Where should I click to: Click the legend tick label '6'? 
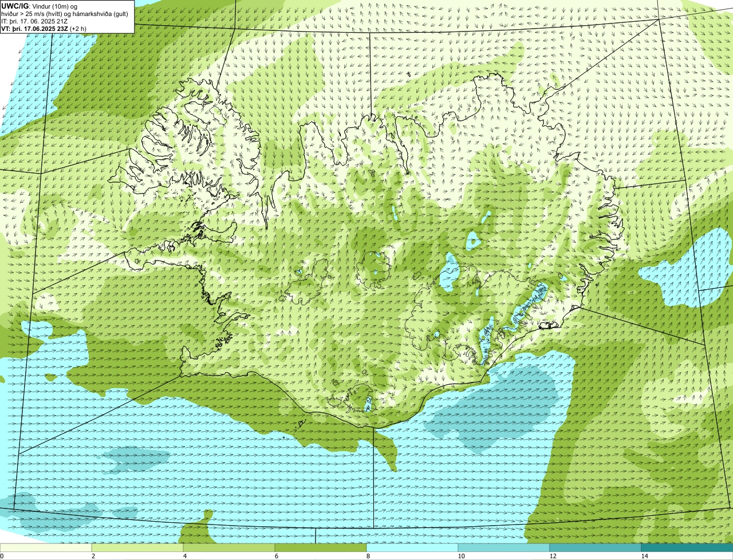click(x=276, y=556)
